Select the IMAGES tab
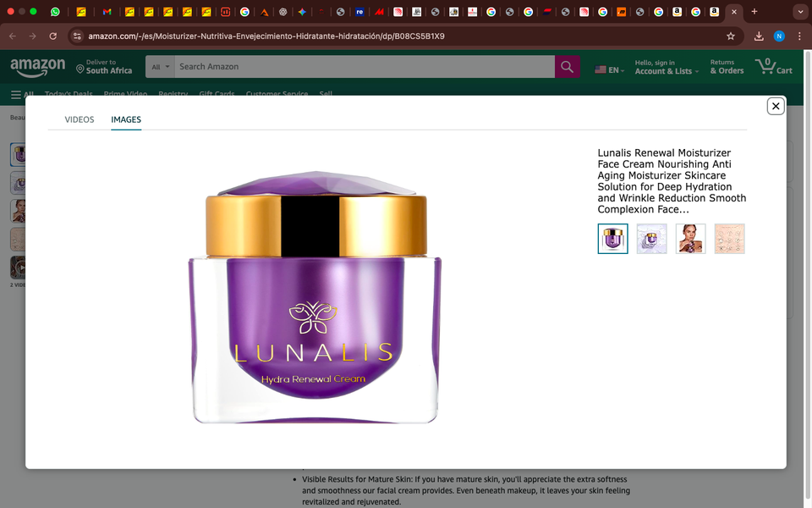The image size is (812, 508). pos(126,119)
